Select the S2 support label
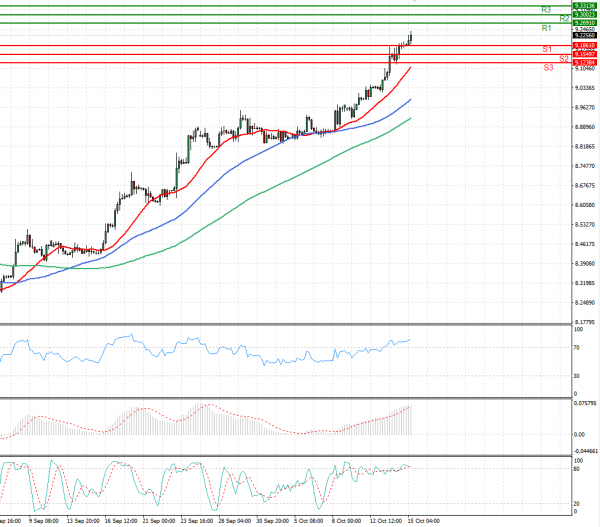600x527 pixels. 564,58
